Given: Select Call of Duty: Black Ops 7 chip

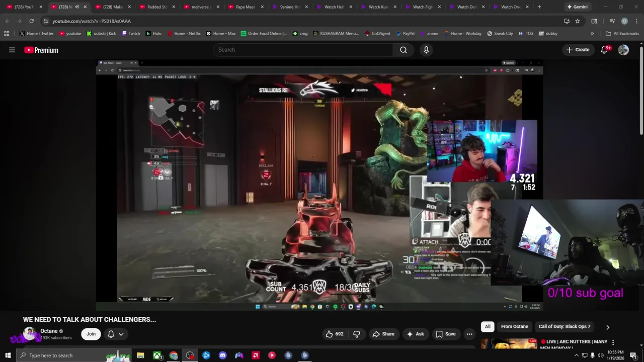Looking at the screenshot, I should tap(565, 327).
